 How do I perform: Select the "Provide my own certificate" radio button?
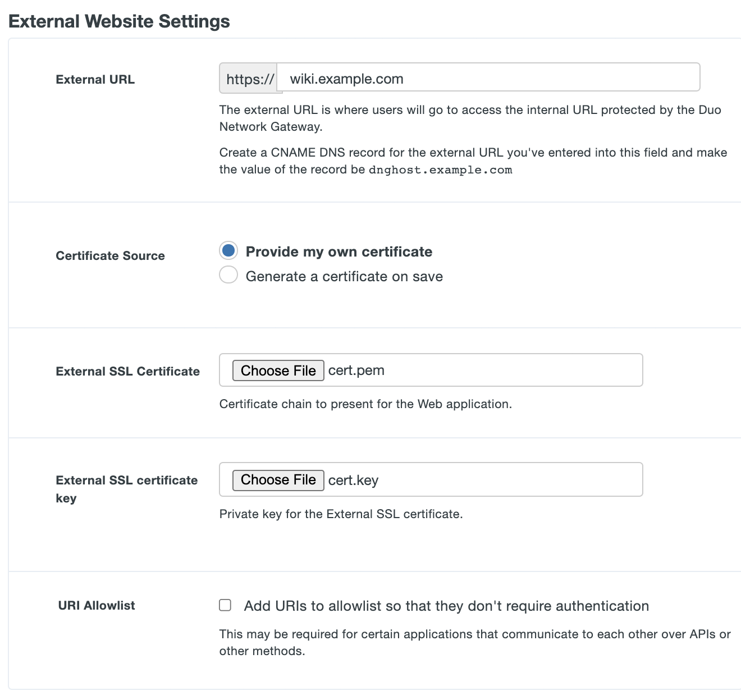coord(228,250)
